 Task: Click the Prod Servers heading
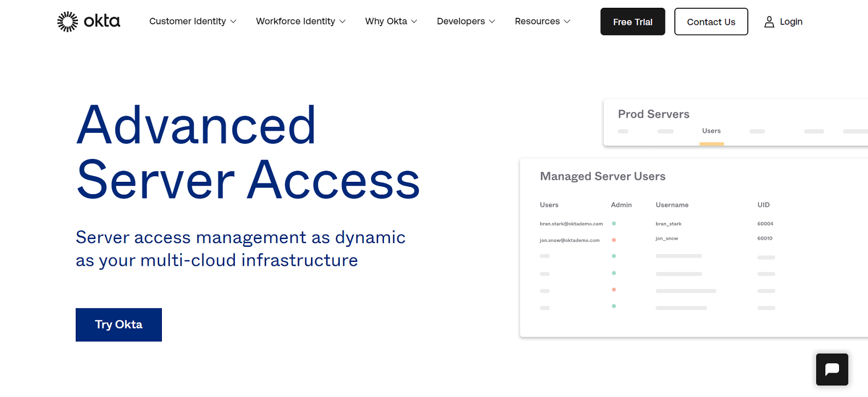pyautogui.click(x=654, y=114)
